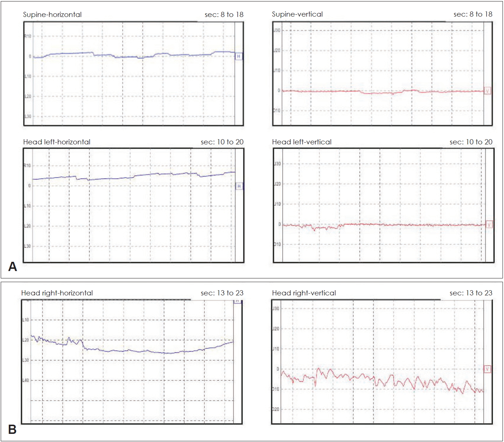Click the V marker on Head left-vertical chart
Viewport: 504px width, 442px height.
click(489, 224)
